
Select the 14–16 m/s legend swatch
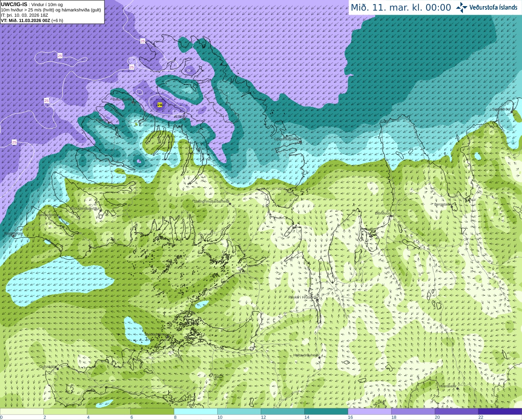tap(326, 411)
